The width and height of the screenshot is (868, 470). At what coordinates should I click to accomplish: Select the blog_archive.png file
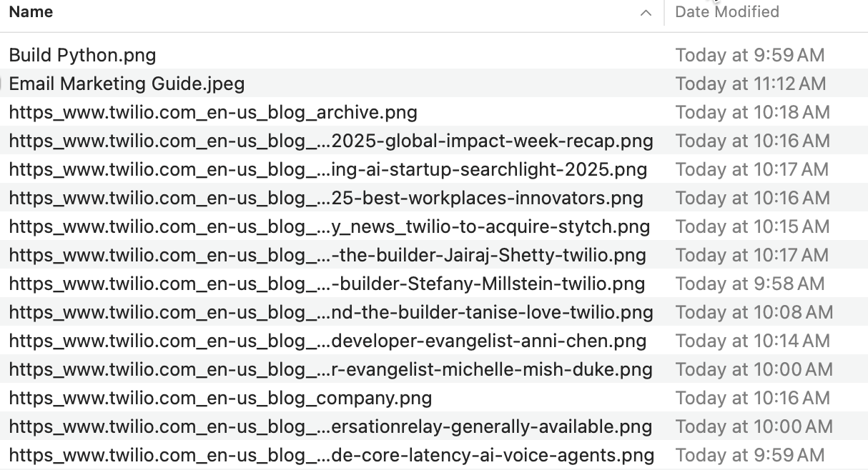point(213,112)
